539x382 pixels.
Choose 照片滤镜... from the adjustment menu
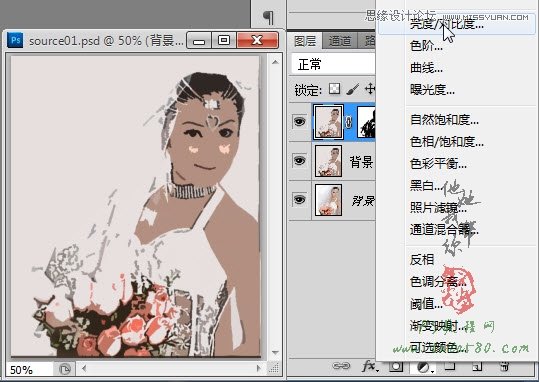(438, 208)
